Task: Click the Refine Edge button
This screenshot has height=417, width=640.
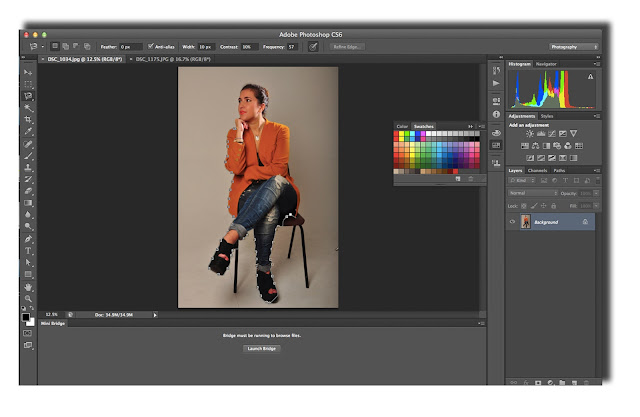Action: pyautogui.click(x=346, y=47)
